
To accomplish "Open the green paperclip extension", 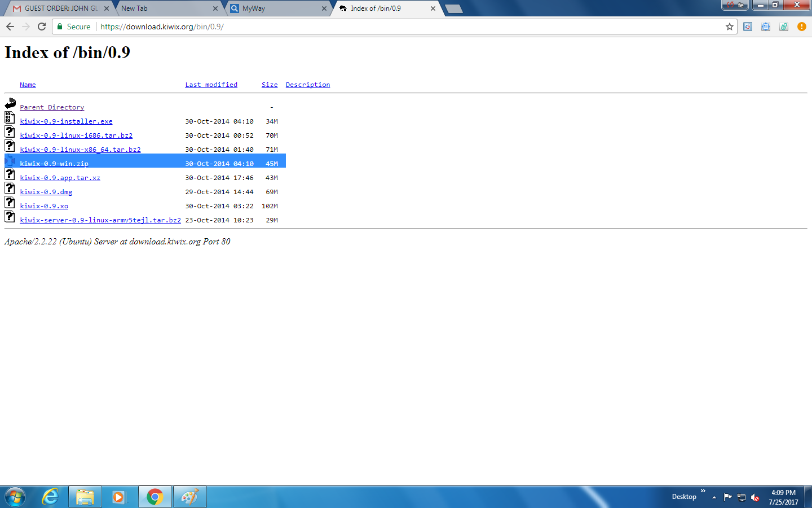I will click(x=784, y=27).
